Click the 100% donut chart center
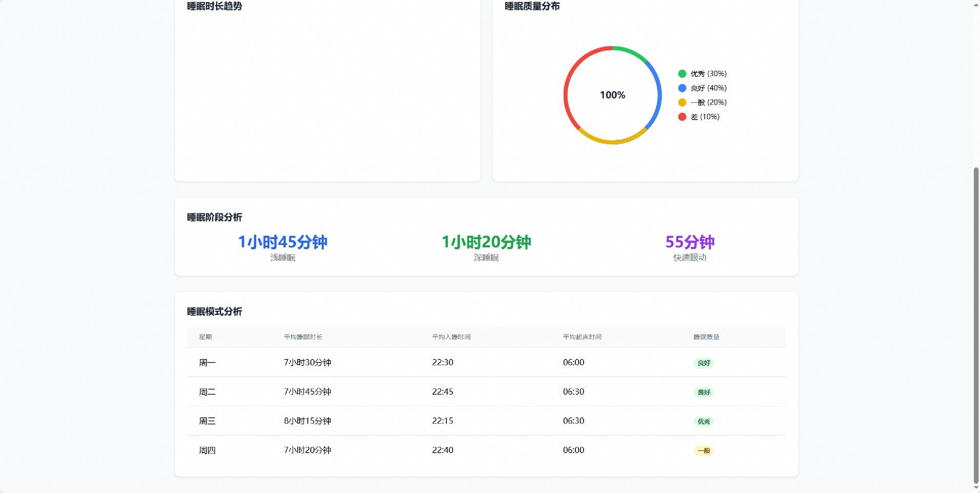This screenshot has width=980, height=493. [612, 95]
